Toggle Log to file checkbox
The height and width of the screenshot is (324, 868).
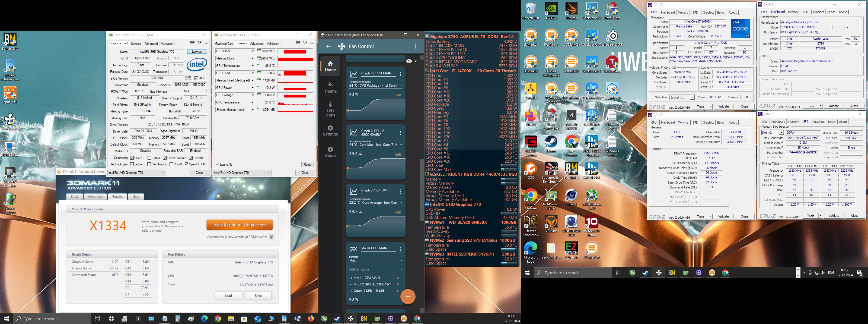tap(217, 165)
